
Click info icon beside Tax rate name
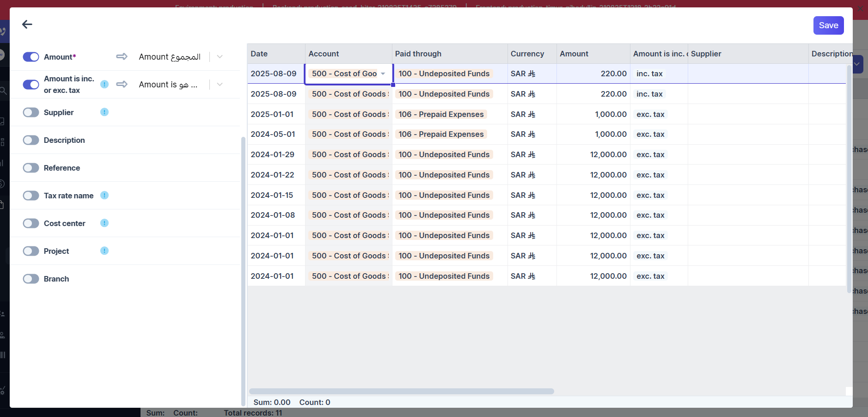[x=104, y=195]
